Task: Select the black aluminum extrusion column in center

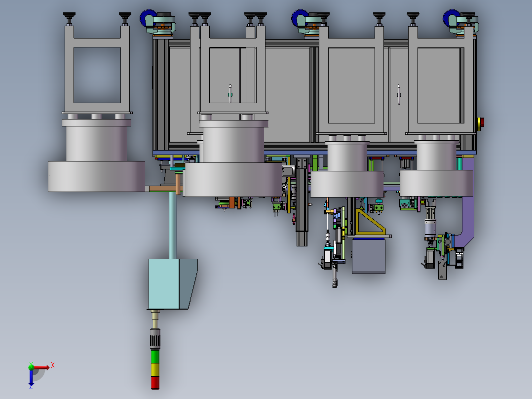Action: 302,202
